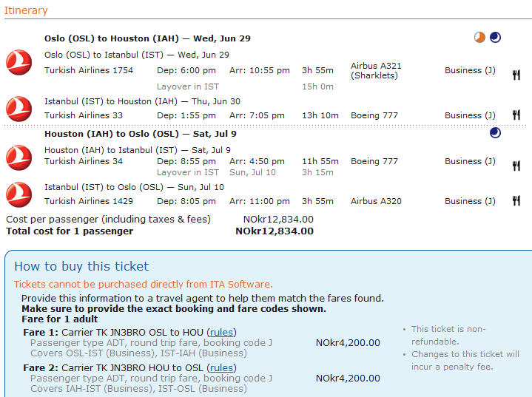The width and height of the screenshot is (532, 397).
Task: Click meal icon for flight 1754
Action: pos(516,75)
